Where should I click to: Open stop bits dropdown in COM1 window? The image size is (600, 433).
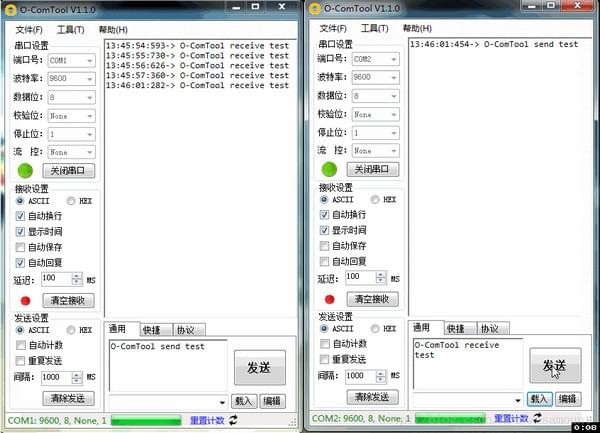point(72,134)
